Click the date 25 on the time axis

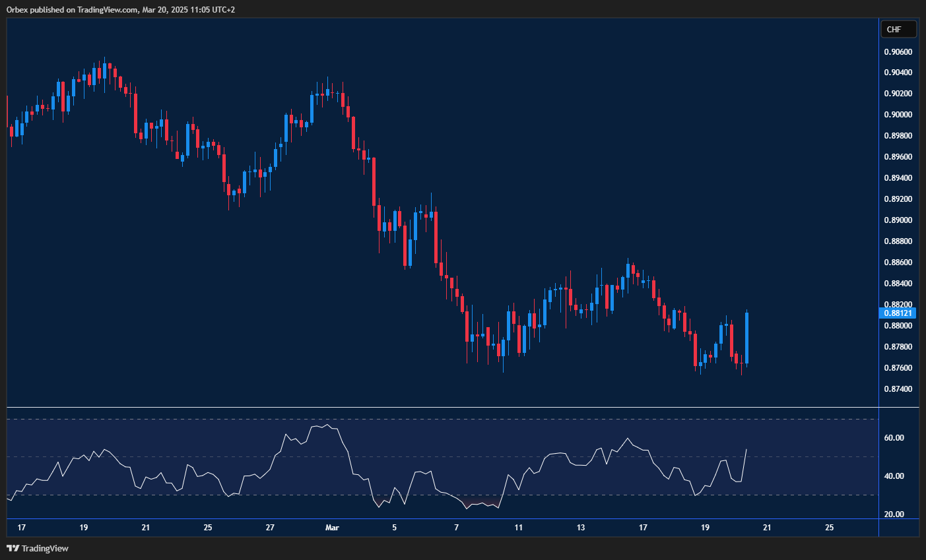(207, 528)
